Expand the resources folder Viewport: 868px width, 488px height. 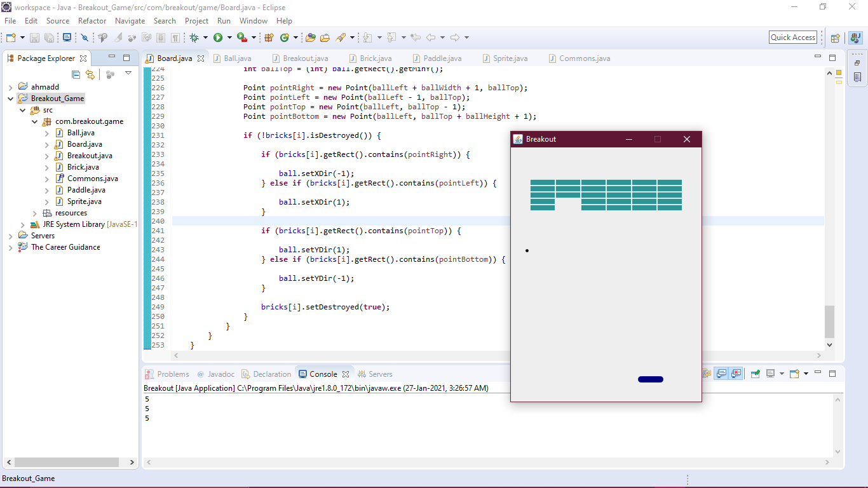point(35,213)
